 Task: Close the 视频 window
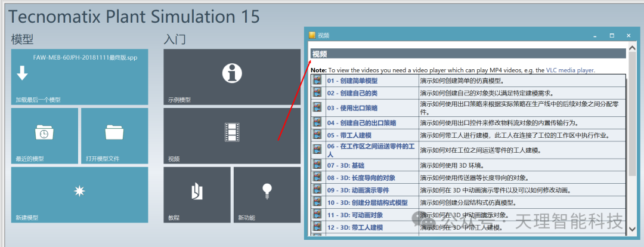pos(628,36)
